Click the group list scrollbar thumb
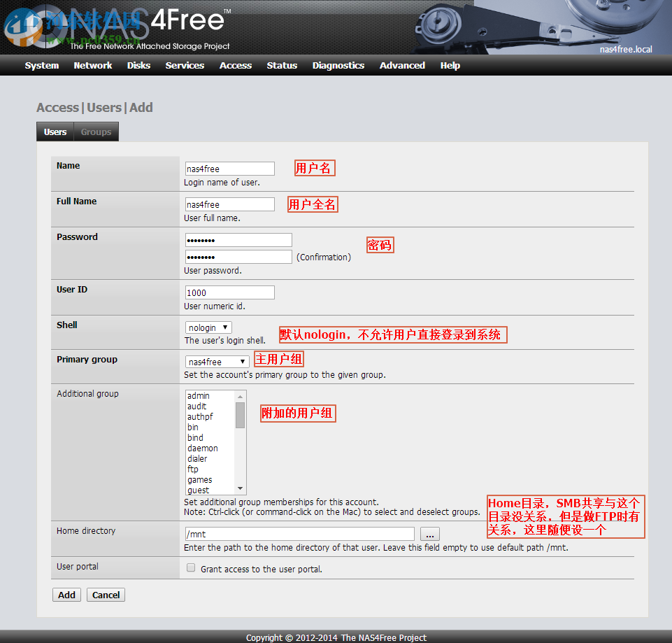The width and height of the screenshot is (672, 643). pos(240,415)
